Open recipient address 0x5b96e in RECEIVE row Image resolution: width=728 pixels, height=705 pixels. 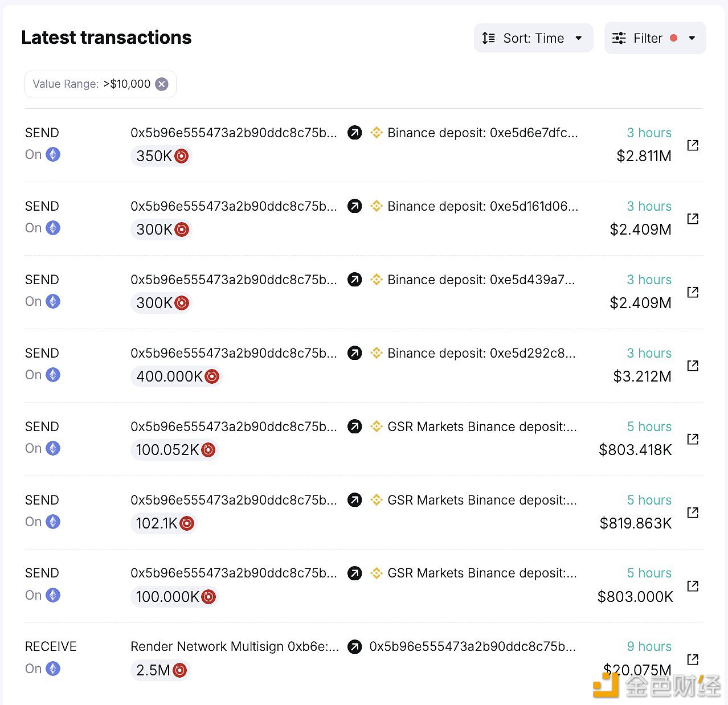tap(472, 646)
